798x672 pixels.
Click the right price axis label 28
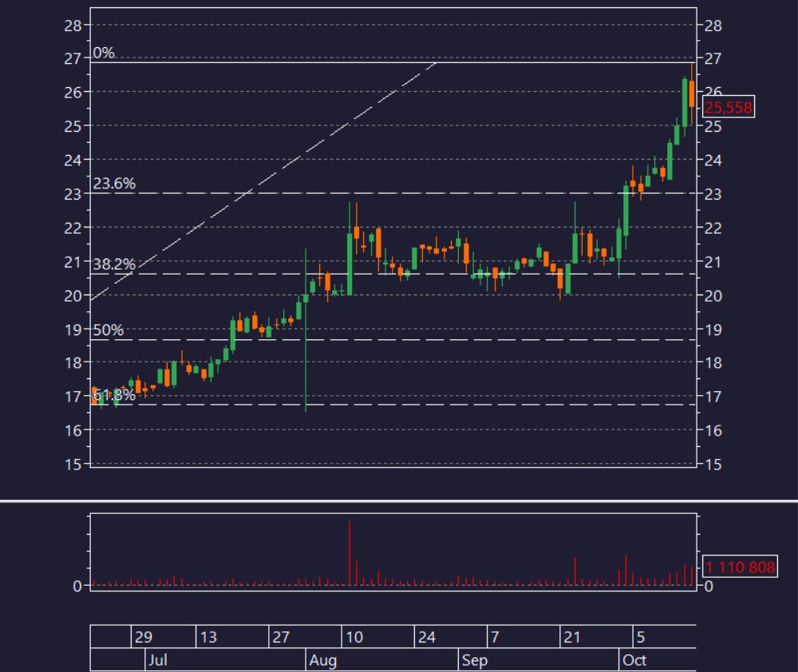pyautogui.click(x=713, y=26)
